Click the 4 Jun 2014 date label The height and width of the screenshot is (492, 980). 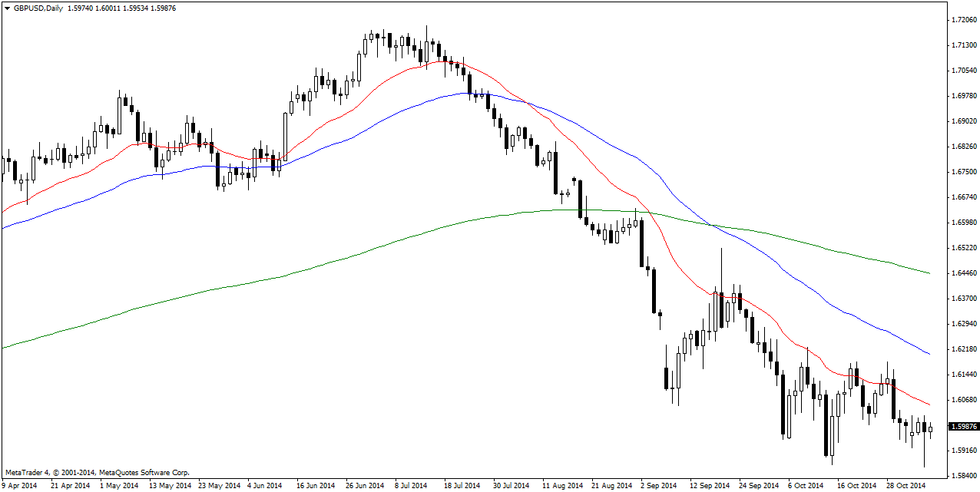266,485
